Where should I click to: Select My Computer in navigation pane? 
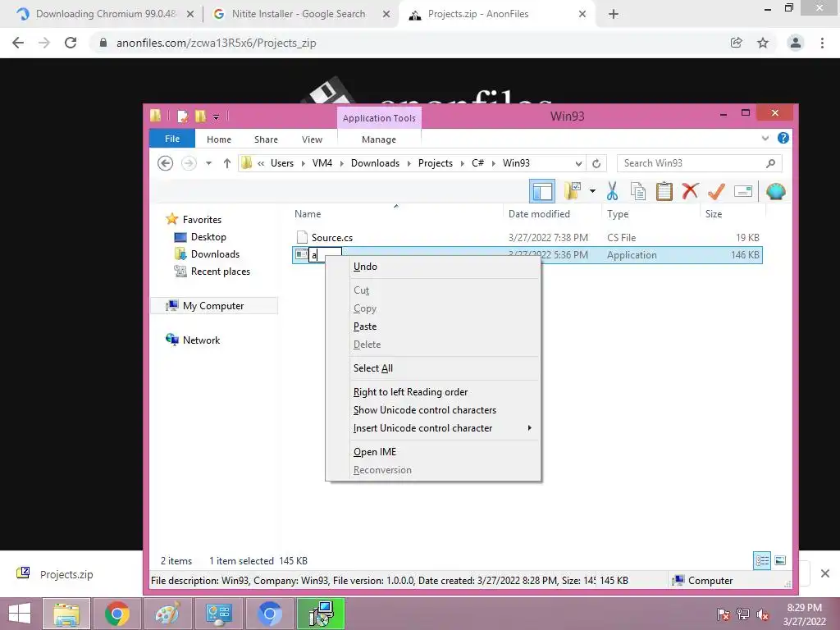(x=213, y=306)
